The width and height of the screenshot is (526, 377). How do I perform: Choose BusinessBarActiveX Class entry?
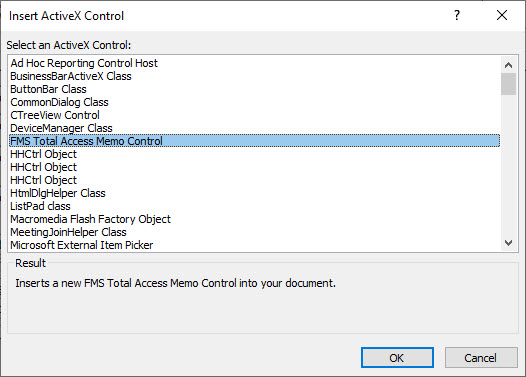point(254,76)
